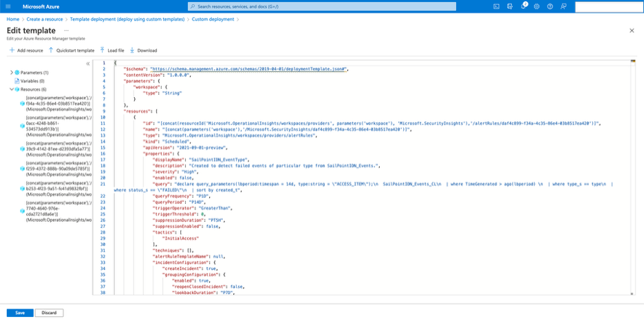Expand the Parameters (1) node
The height and width of the screenshot is (321, 644).
tap(11, 72)
